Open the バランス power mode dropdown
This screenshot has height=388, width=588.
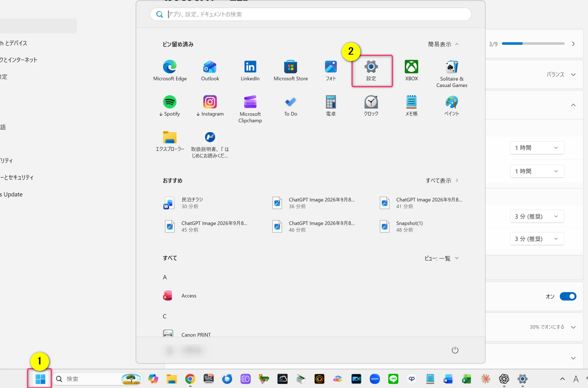(x=561, y=74)
